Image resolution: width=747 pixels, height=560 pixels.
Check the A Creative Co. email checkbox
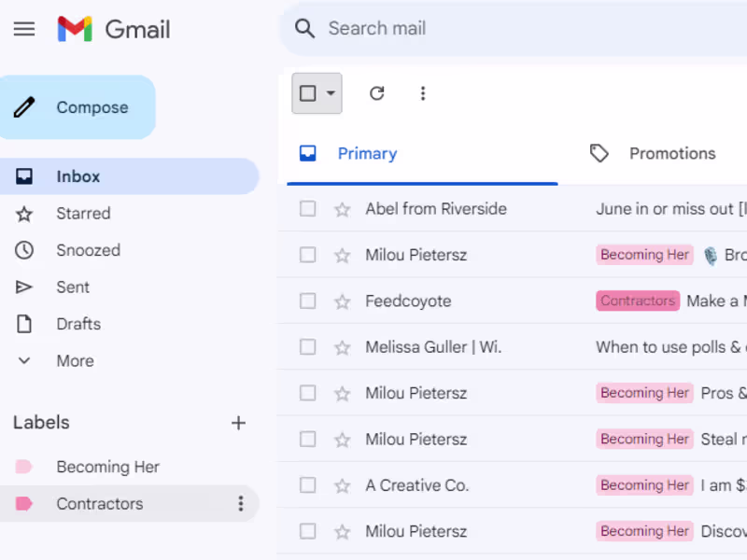click(x=308, y=485)
